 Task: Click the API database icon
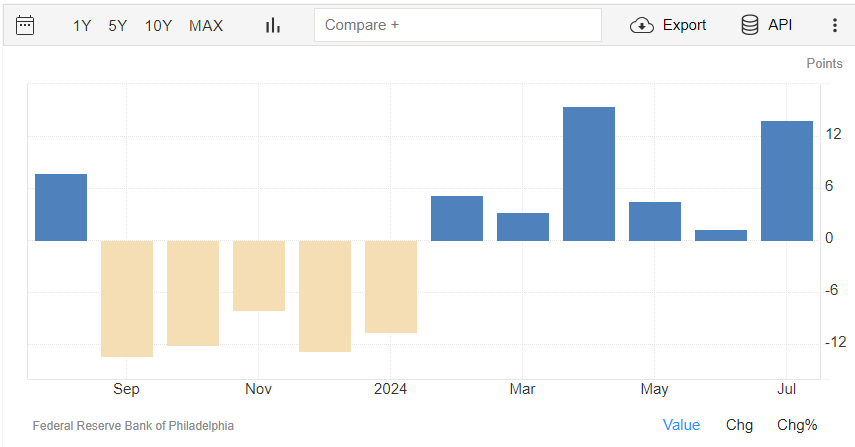(x=750, y=25)
